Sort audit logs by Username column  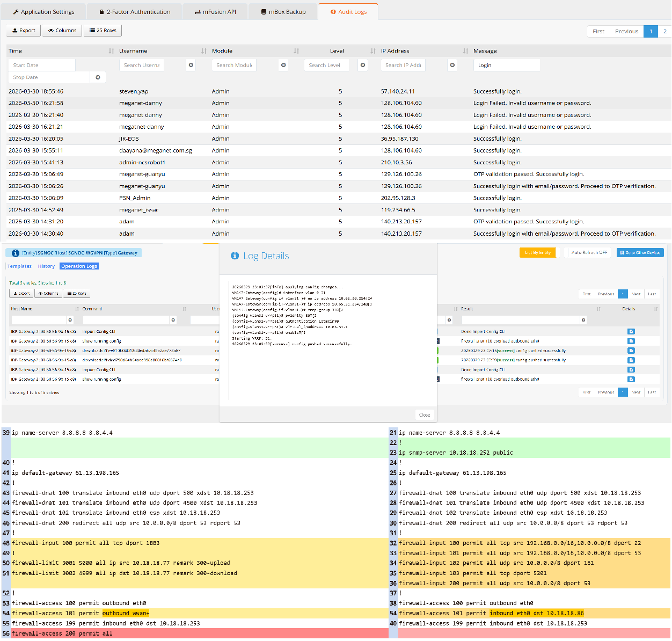(x=204, y=51)
